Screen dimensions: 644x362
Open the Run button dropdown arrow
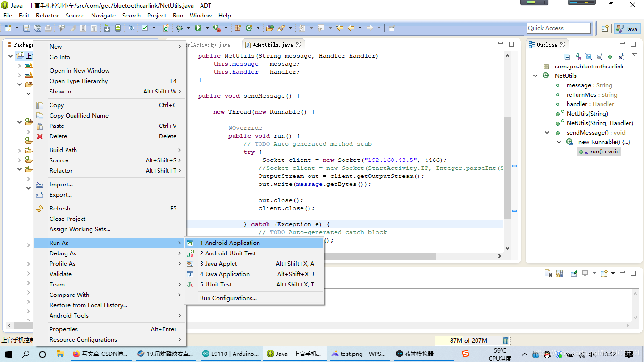206,28
